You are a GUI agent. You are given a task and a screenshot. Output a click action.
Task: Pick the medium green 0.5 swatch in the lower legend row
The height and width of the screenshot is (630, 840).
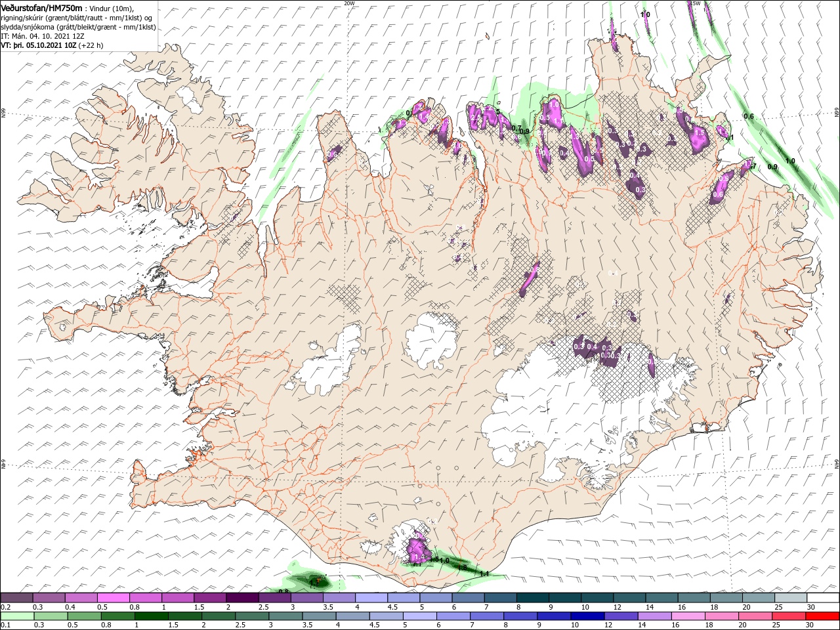pyautogui.click(x=83, y=616)
